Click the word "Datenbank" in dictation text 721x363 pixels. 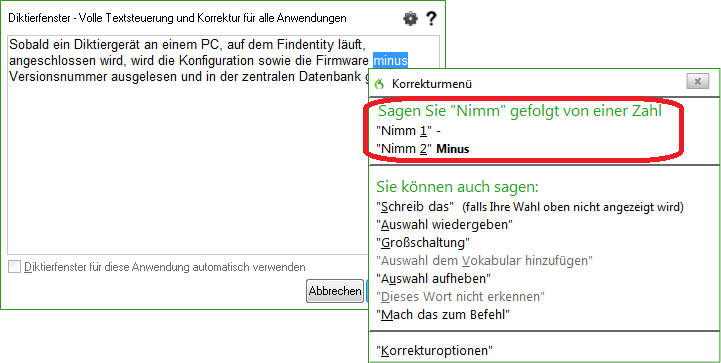[331, 76]
